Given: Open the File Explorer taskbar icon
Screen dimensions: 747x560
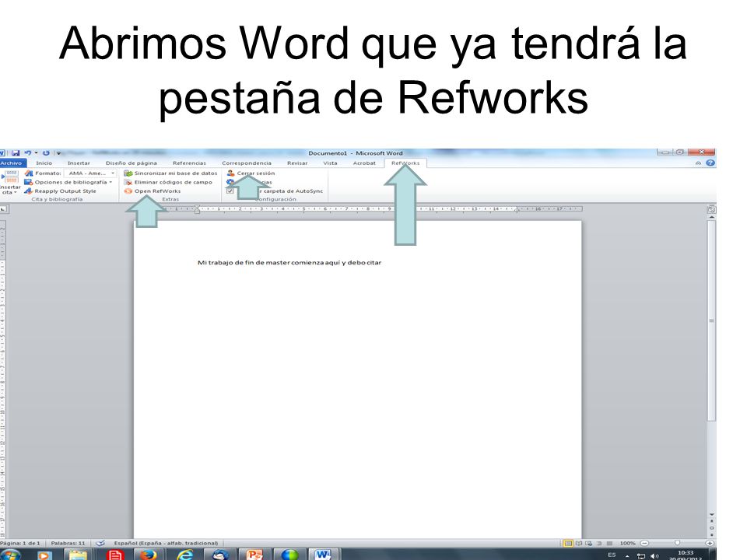Looking at the screenshot, I should (x=78, y=555).
